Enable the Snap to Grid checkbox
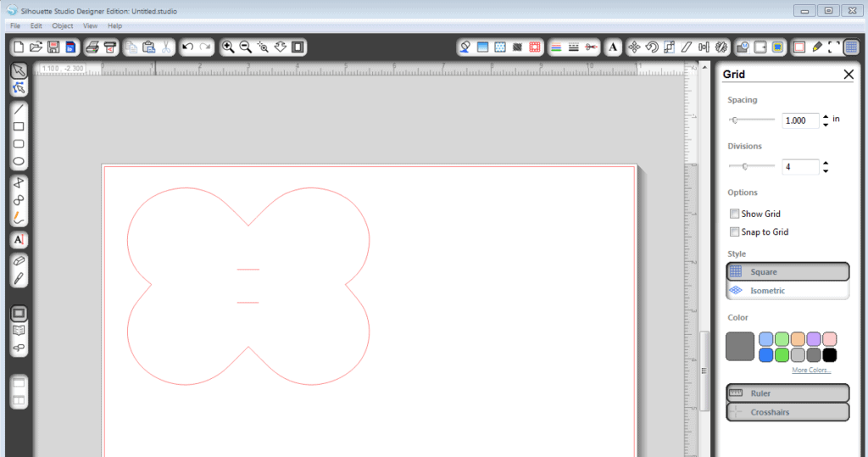The height and width of the screenshot is (457, 868). point(734,231)
